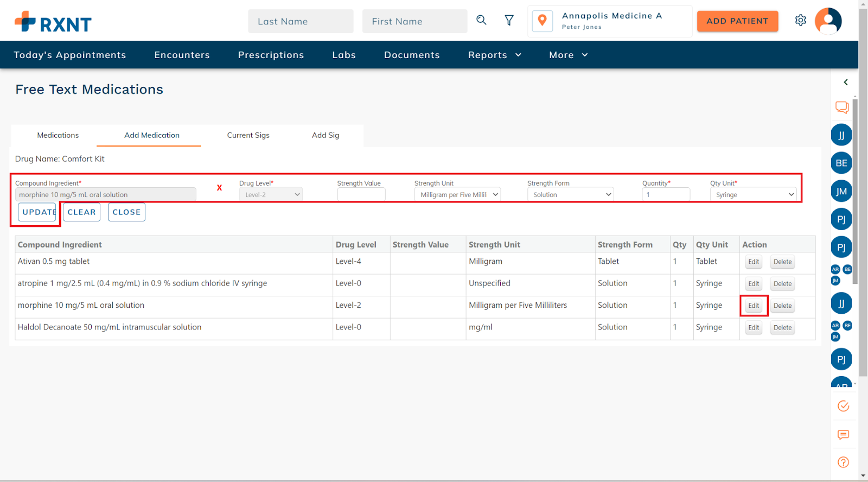Remove compound ingredient with red X
Image resolution: width=868 pixels, height=482 pixels.
click(219, 188)
